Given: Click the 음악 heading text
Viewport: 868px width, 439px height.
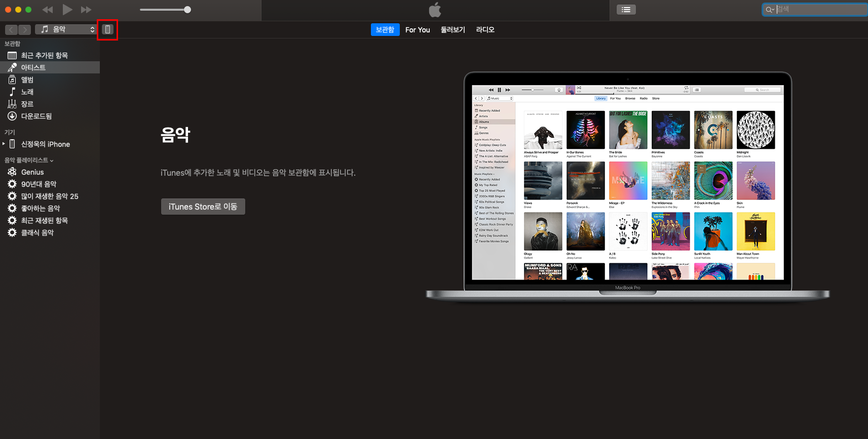Looking at the screenshot, I should (175, 135).
